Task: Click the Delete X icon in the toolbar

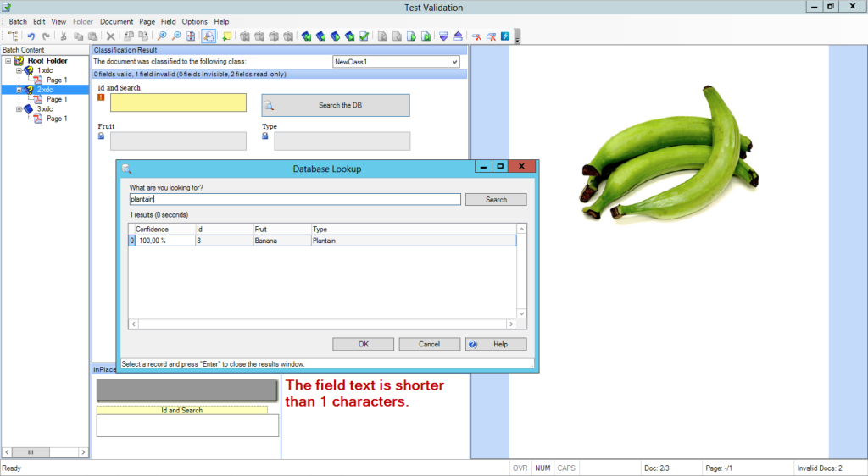Action: pyautogui.click(x=110, y=36)
